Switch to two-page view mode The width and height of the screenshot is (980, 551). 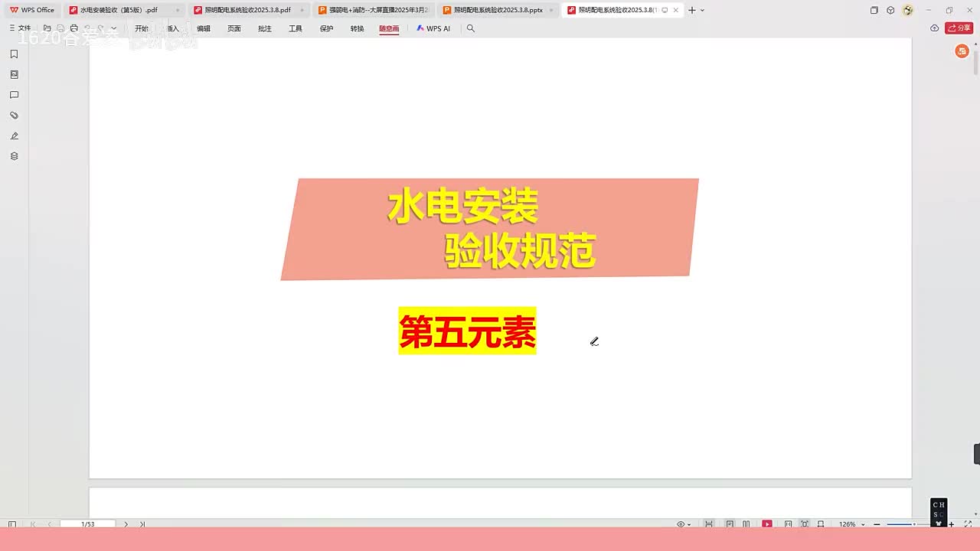click(x=746, y=524)
